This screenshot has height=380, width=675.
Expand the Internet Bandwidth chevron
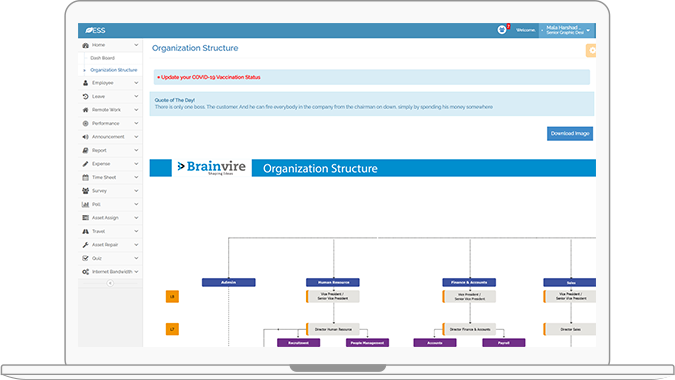coord(136,272)
